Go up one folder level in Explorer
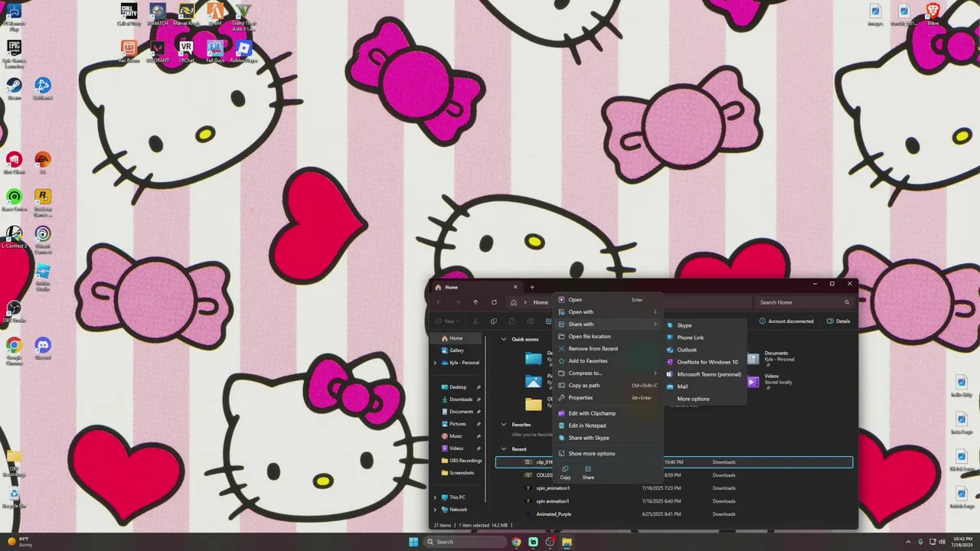The image size is (980, 551). [475, 302]
